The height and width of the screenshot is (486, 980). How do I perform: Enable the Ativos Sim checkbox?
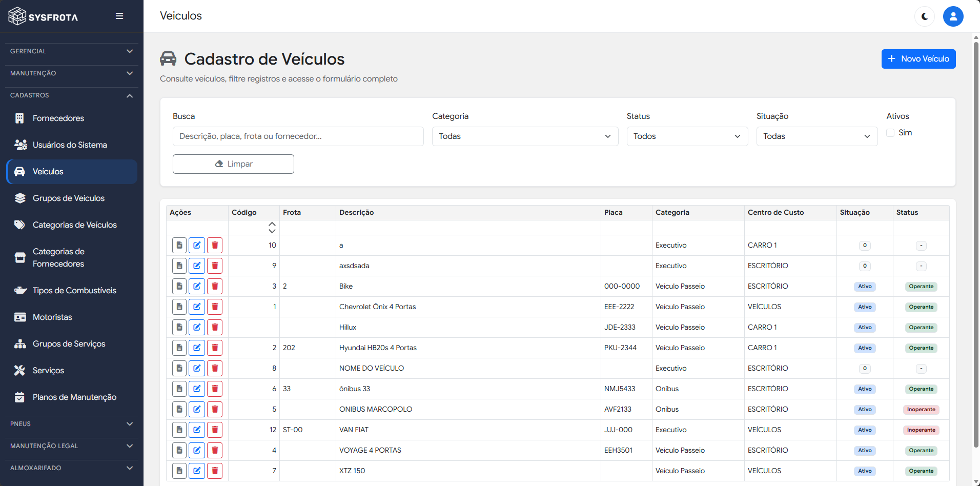point(890,133)
